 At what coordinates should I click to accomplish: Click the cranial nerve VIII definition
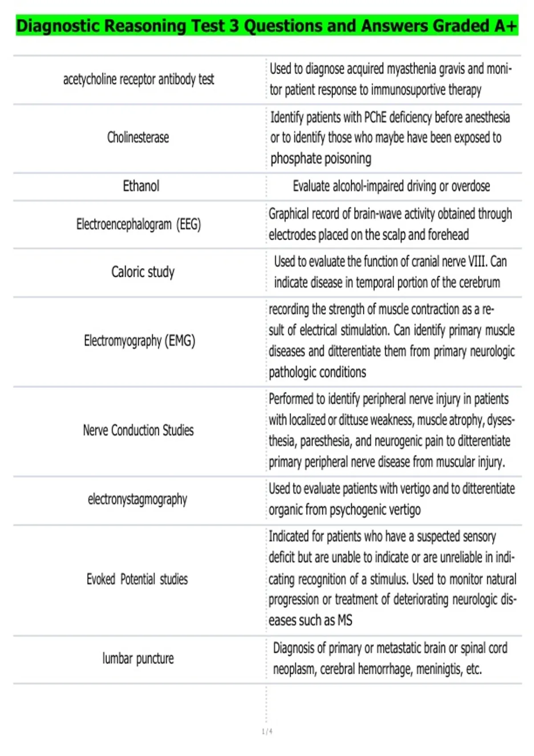tap(390, 272)
